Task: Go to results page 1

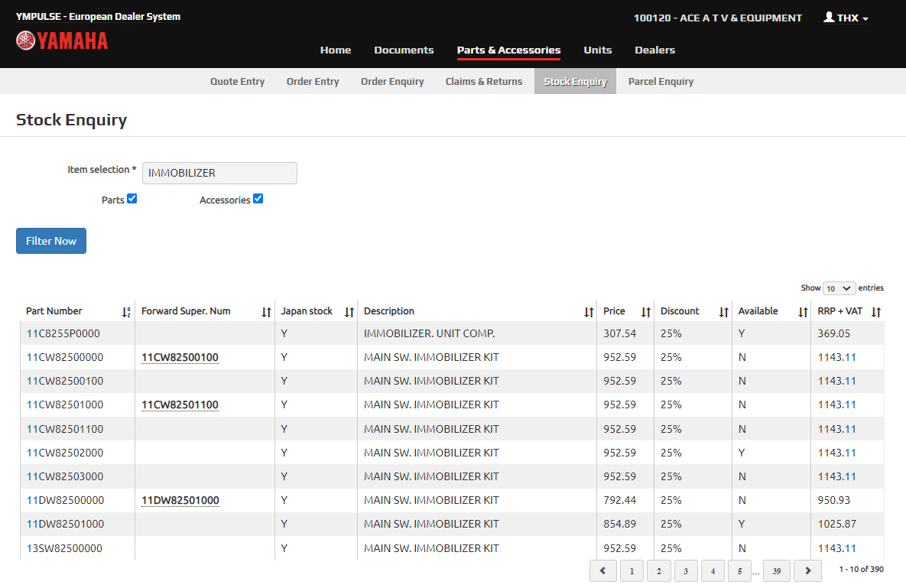Action: coord(632,570)
